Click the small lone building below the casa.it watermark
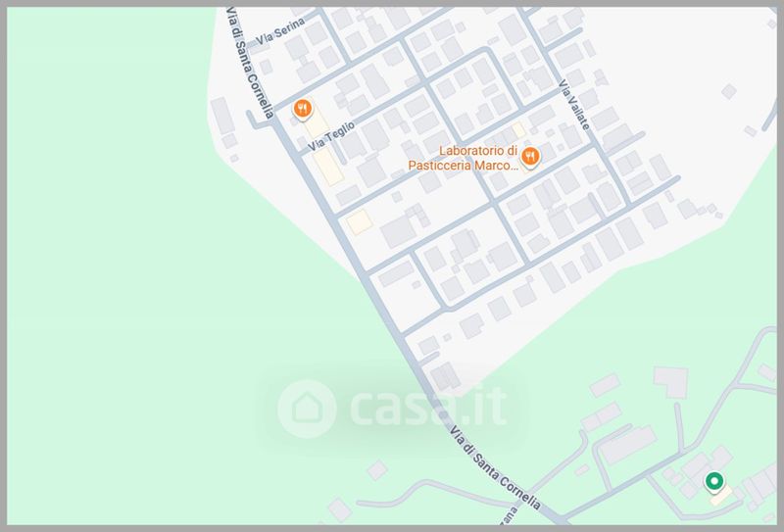Screen dimensions: 784x532 (x=377, y=470)
